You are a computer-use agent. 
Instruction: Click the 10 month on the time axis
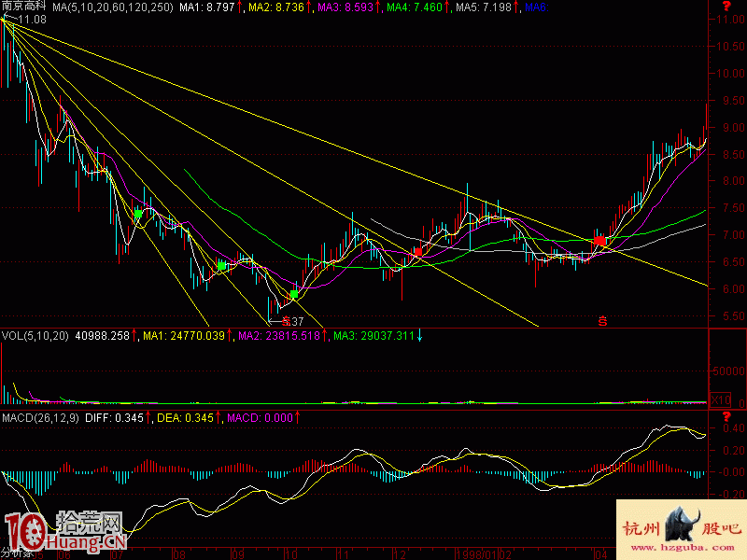click(291, 554)
